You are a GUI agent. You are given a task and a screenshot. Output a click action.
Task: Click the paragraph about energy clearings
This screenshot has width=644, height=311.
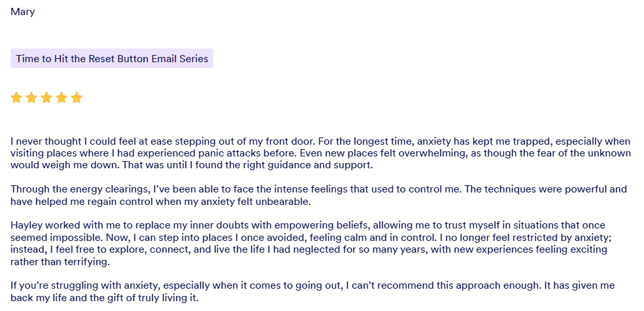point(321,195)
